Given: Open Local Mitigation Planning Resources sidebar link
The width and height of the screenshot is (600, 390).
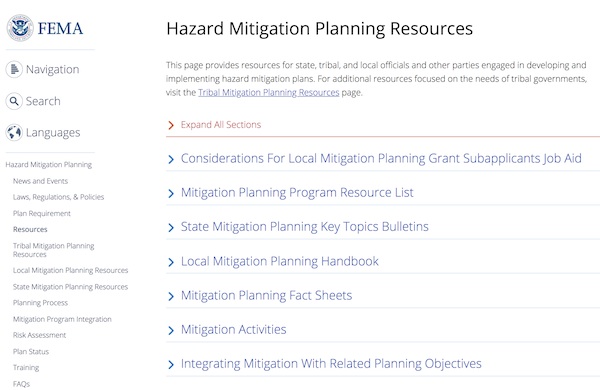Looking at the screenshot, I should coord(70,270).
